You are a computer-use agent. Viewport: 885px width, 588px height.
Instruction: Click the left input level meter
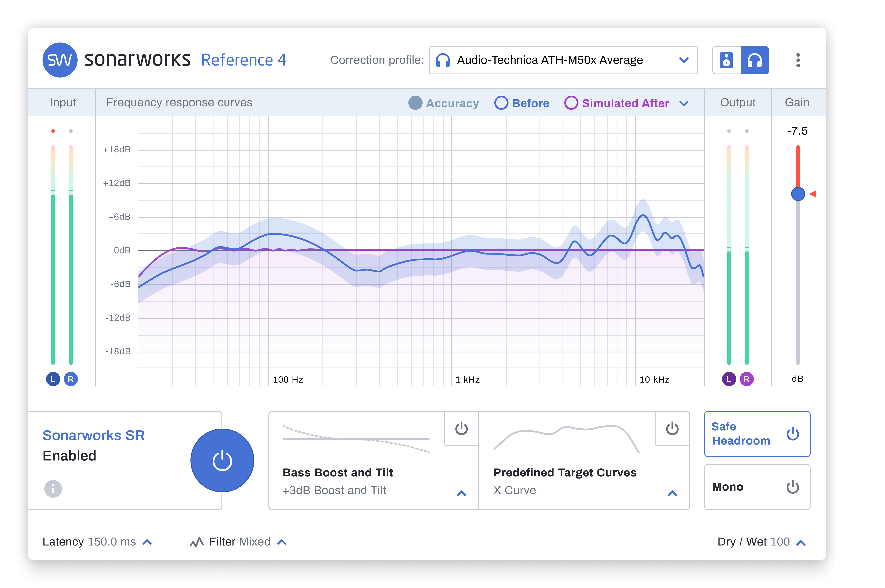pyautogui.click(x=53, y=255)
